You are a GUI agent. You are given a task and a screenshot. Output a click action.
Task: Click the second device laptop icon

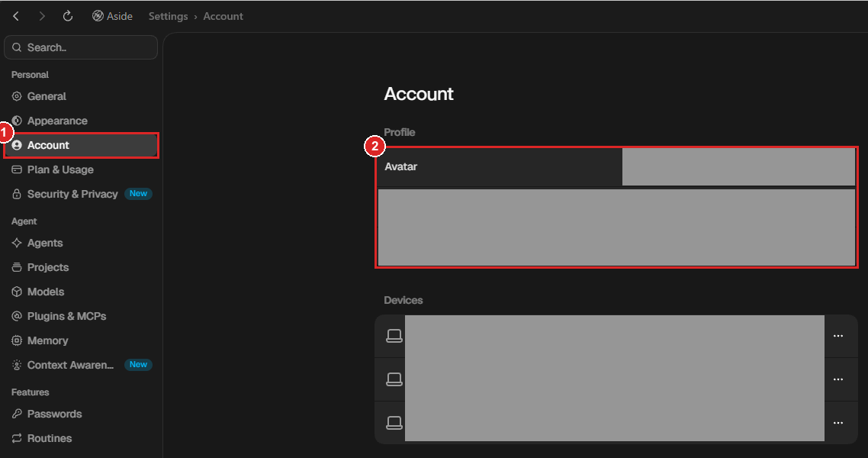click(394, 379)
